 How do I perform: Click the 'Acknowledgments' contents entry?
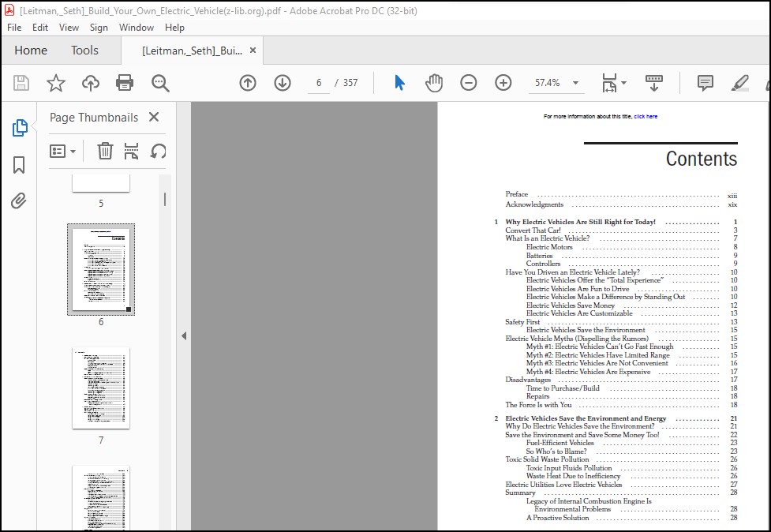[534, 204]
